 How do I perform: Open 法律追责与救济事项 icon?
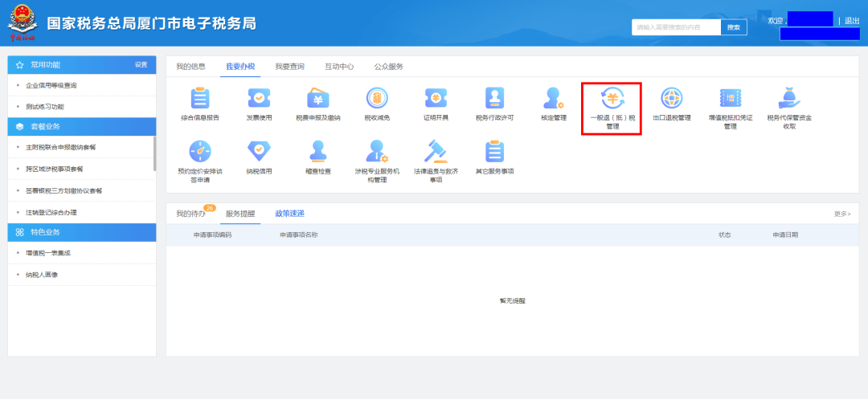[436, 150]
